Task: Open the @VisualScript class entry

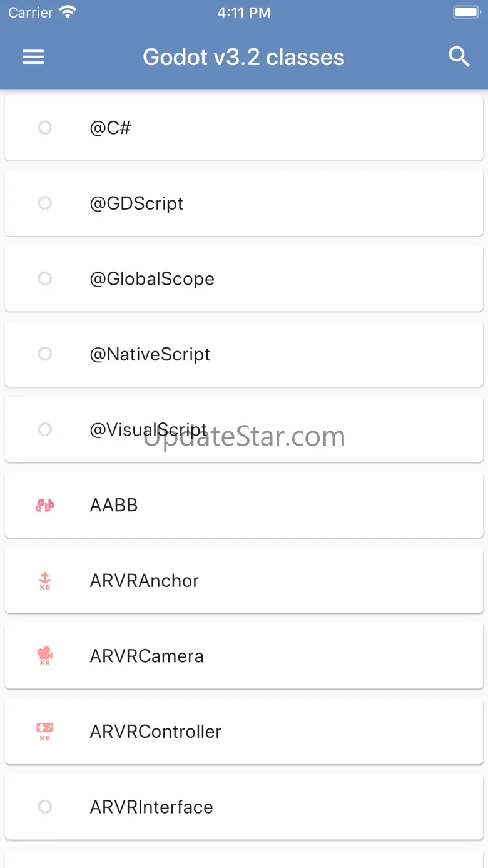Action: [244, 429]
